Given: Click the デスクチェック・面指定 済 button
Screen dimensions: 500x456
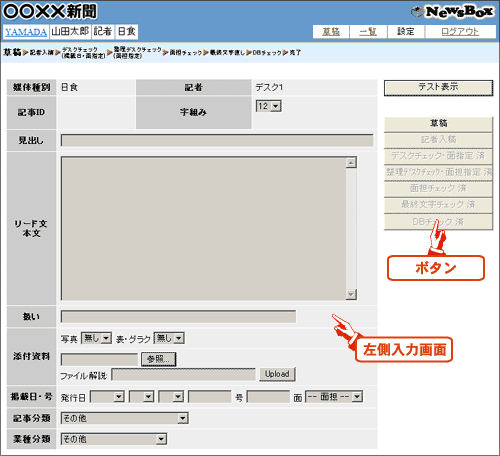Looking at the screenshot, I should 438,156.
